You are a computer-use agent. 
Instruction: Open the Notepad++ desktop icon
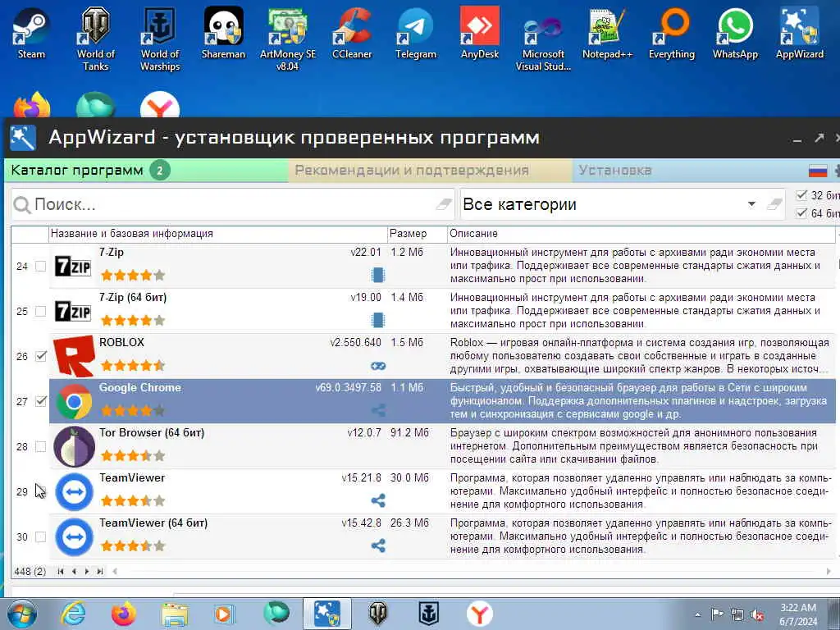[608, 32]
